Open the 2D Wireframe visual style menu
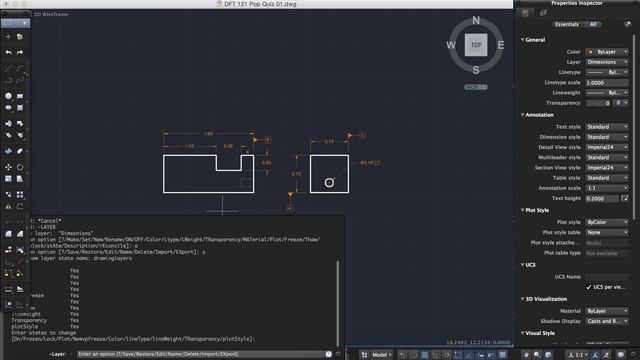 pos(51,14)
